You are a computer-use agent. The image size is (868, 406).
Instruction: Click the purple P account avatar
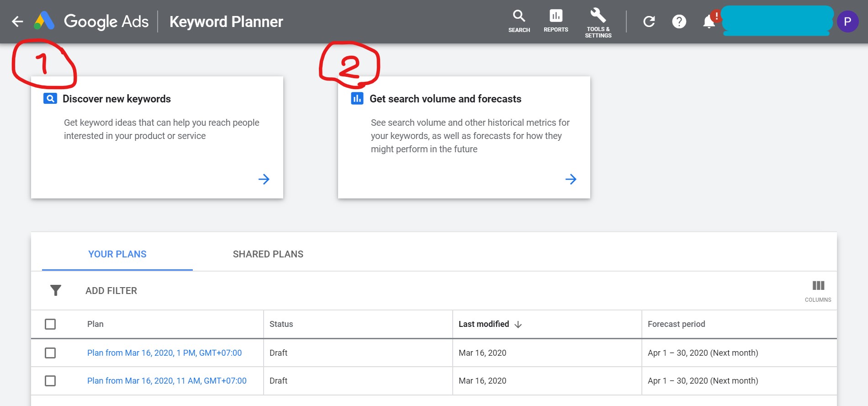(847, 21)
